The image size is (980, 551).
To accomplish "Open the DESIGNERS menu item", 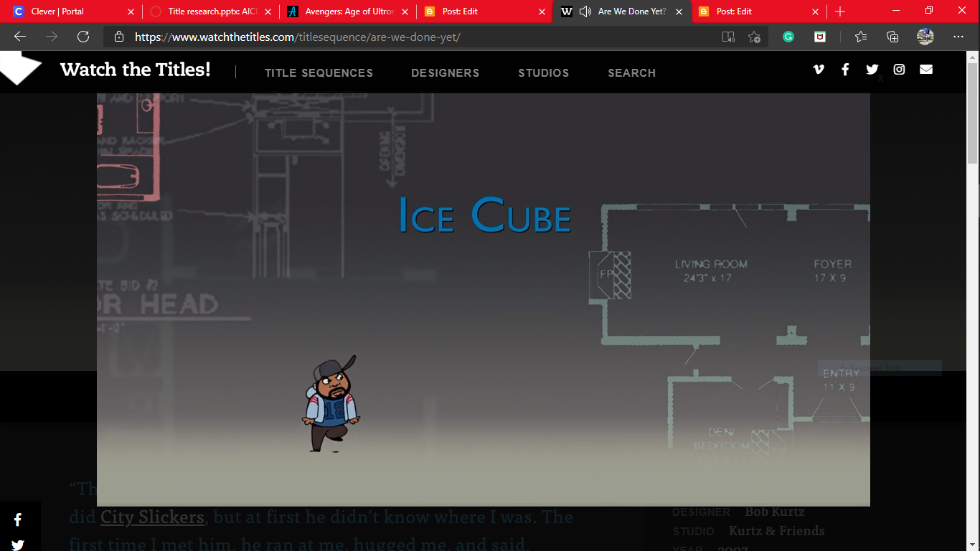I will (445, 72).
